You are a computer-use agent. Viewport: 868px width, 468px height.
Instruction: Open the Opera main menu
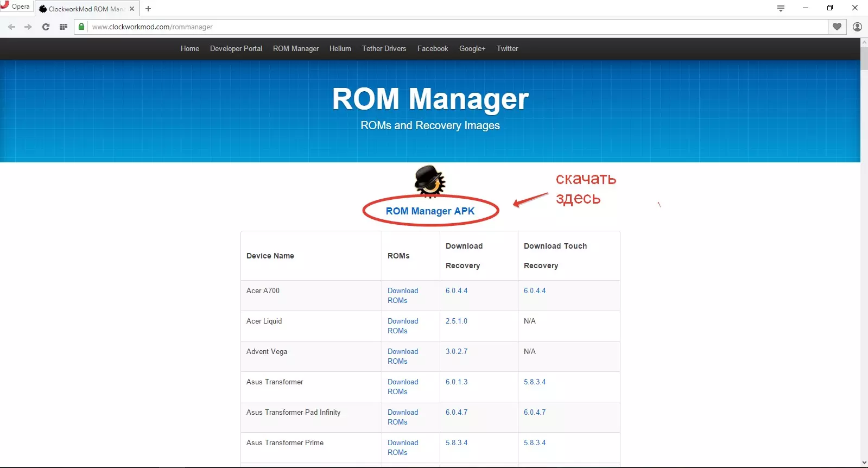(x=15, y=7)
